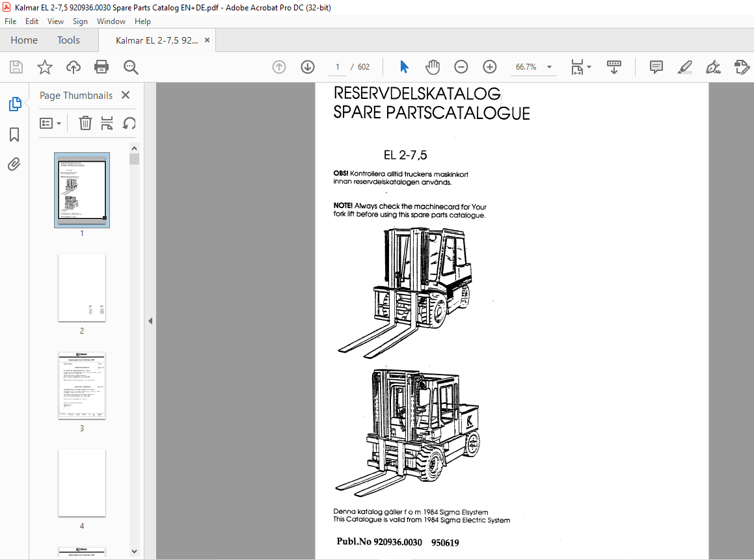Share the document via the cloud icon

pos(73,66)
